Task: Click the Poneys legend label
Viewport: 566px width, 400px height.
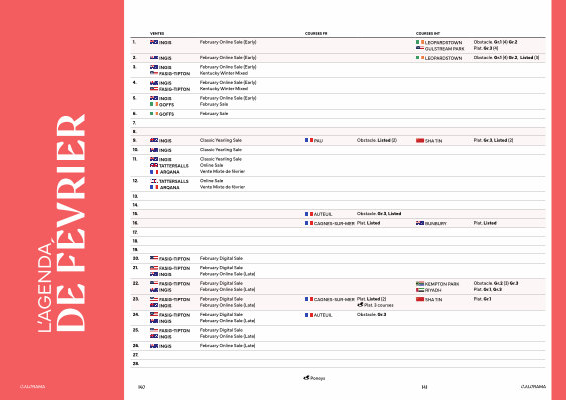Action: tap(318, 378)
